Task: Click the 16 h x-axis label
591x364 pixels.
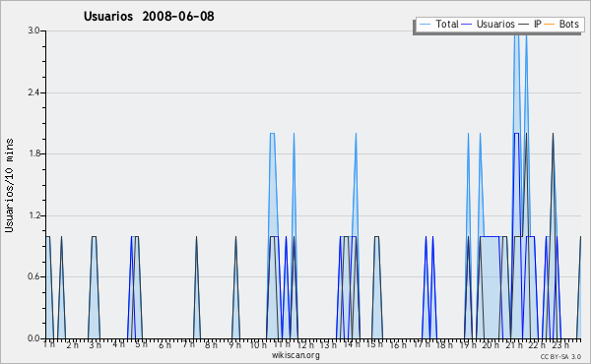Action: point(398,344)
